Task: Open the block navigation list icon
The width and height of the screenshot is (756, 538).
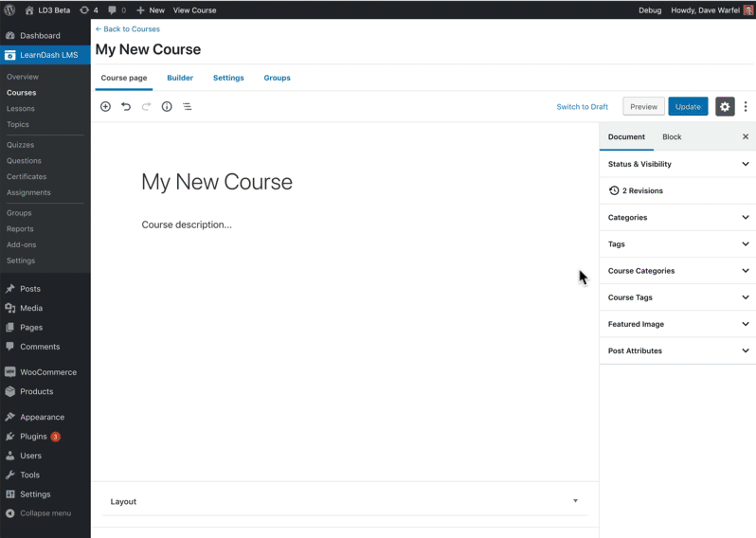Action: point(187,106)
